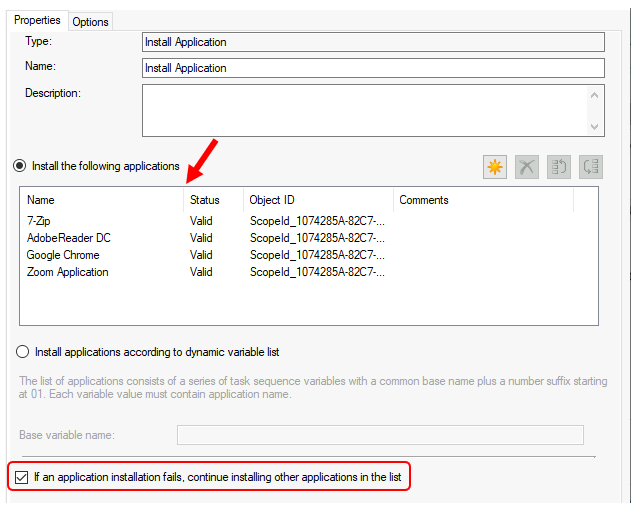This screenshot has height=509, width=637.
Task: Open the Properties tab
Action: coord(37,20)
